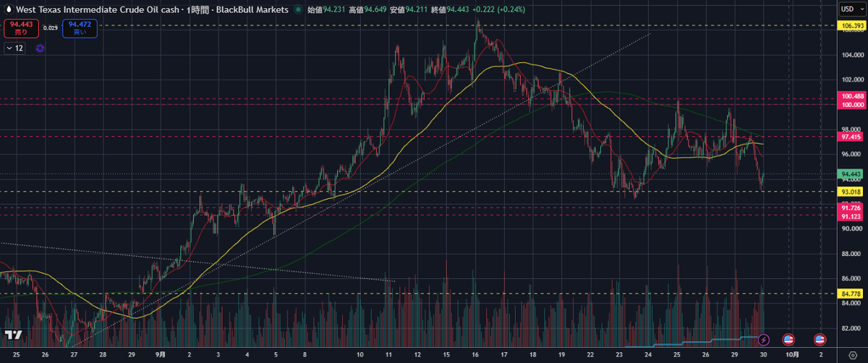868x363 pixels.
Task: Click the 始値 94.231 open value
Action: click(328, 10)
